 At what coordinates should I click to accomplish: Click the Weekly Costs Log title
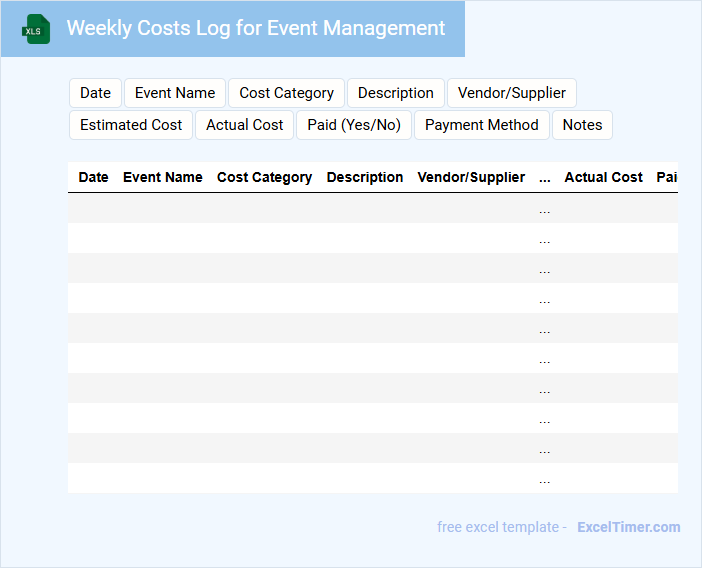click(x=256, y=28)
